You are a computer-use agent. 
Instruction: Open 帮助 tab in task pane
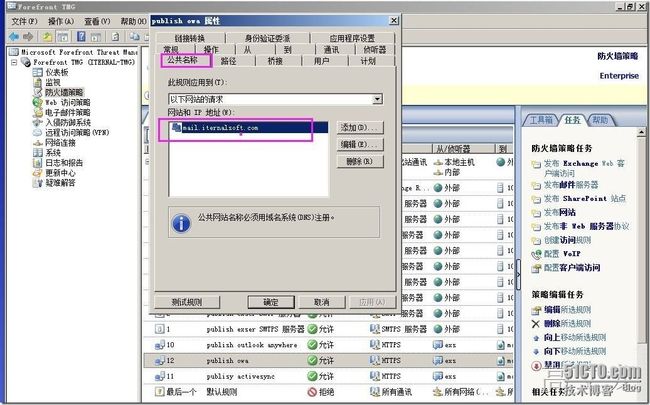(x=600, y=120)
